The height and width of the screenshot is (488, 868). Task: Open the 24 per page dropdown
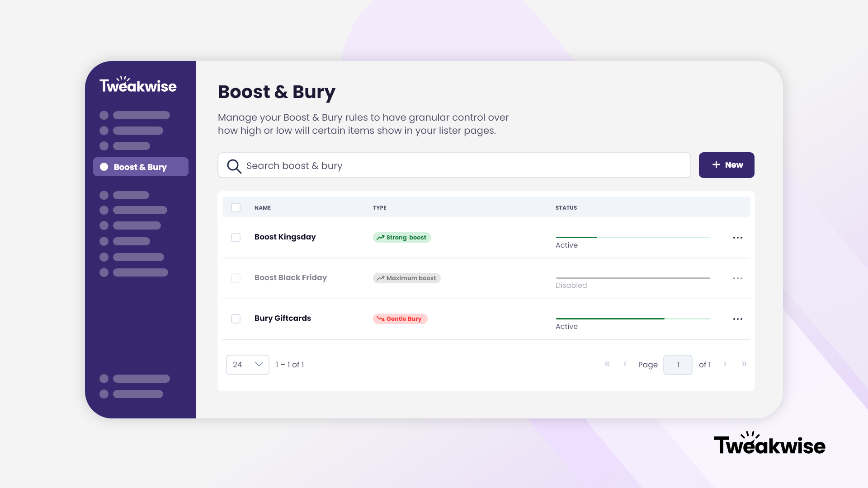(x=248, y=365)
